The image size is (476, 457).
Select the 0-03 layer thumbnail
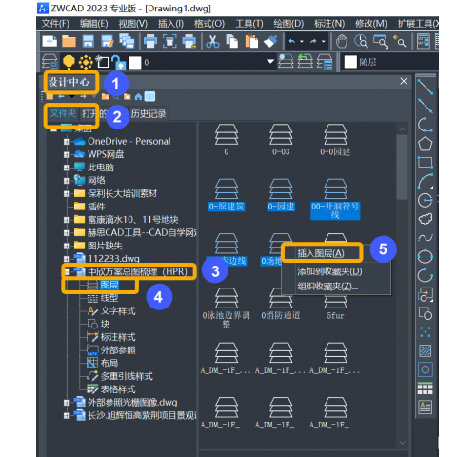281,141
